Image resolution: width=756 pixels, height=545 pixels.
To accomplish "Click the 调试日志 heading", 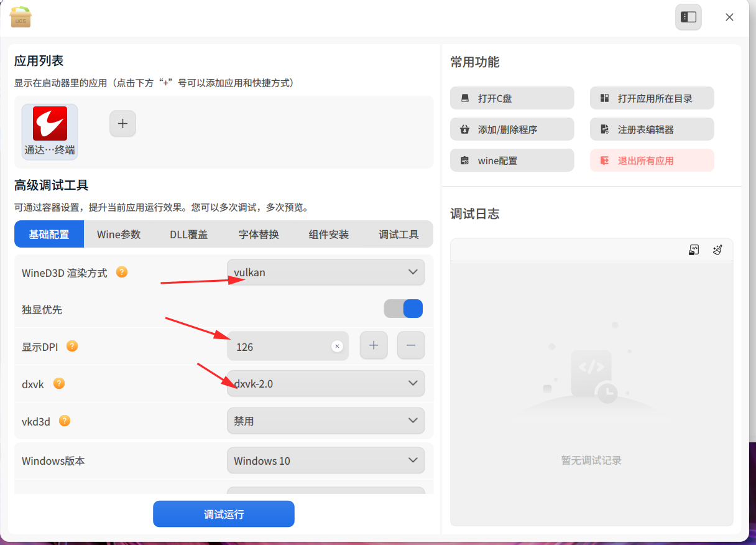I will coord(475,214).
